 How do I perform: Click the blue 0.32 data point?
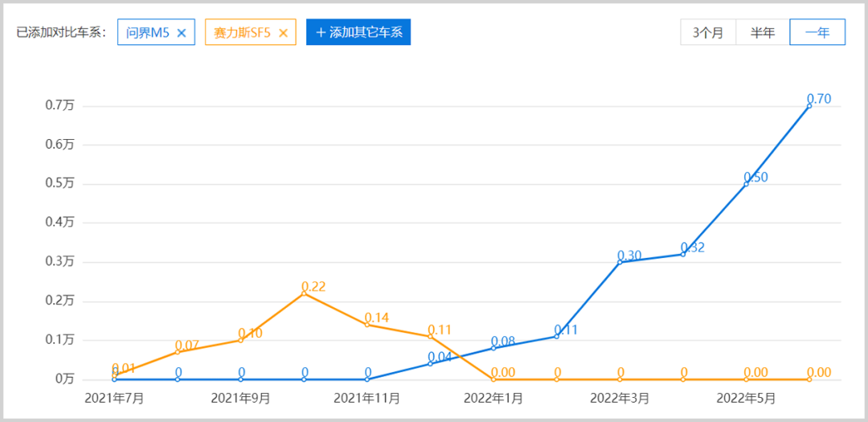coord(683,254)
